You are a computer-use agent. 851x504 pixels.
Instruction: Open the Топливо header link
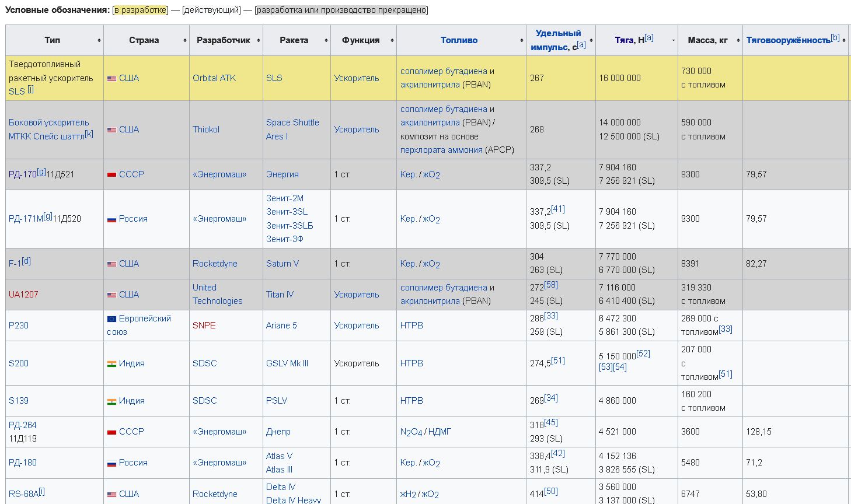click(459, 40)
